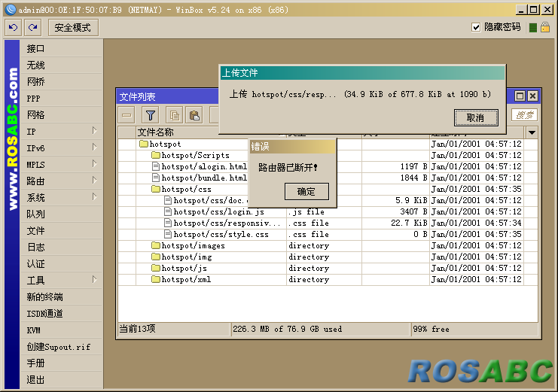Screen dimensions: 558x392
Task: Select the hotspot/css/login.js file icon
Action: 168,211
